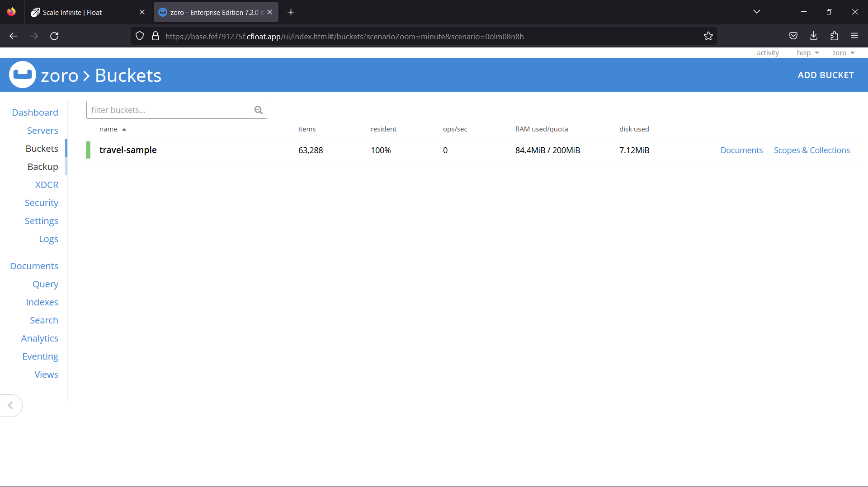Click the disk used column header

point(634,129)
